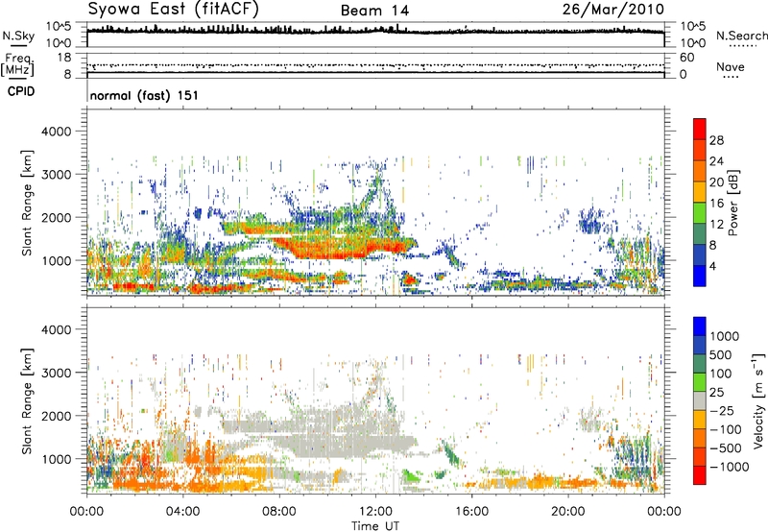The image size is (768, 532).
Task: Click the '25' velocity colorbar value
Action: pyautogui.click(x=717, y=393)
